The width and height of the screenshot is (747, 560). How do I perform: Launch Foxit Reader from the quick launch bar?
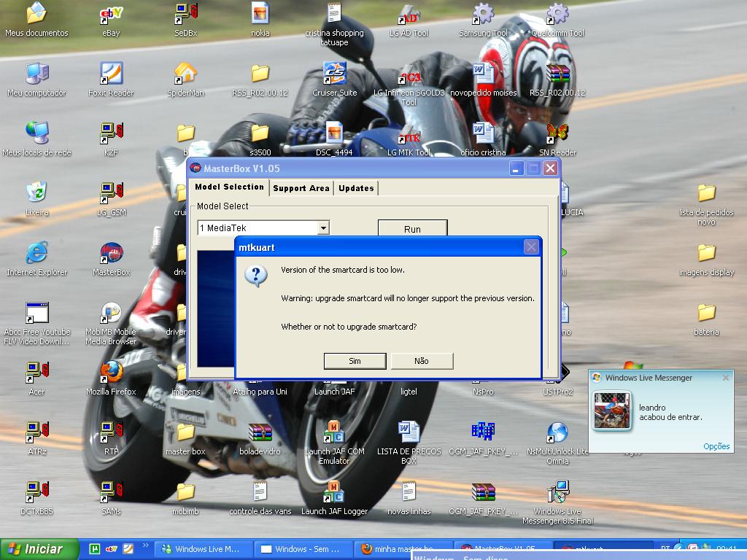pos(128,549)
